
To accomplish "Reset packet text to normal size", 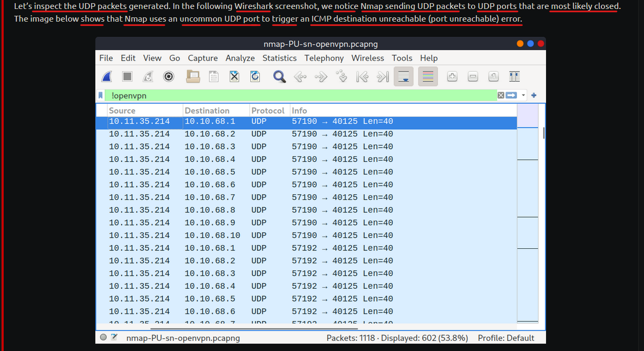I will pyautogui.click(x=493, y=77).
